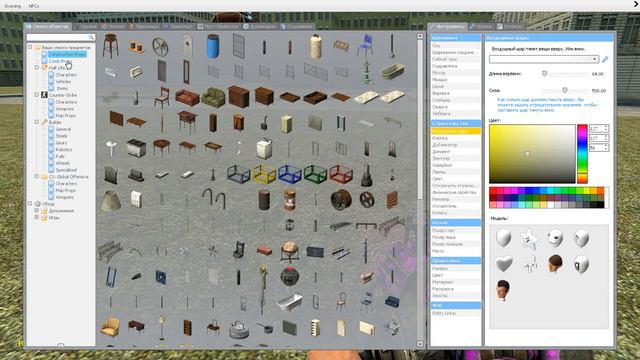Viewport: 640px width, 360px height.
Task: Click the red value stepper field
Action: point(599,128)
